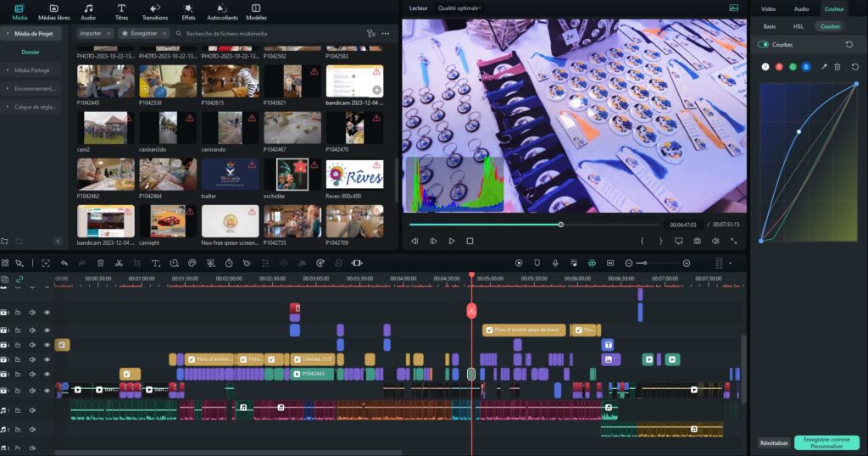Select the green curve channel

[793, 67]
